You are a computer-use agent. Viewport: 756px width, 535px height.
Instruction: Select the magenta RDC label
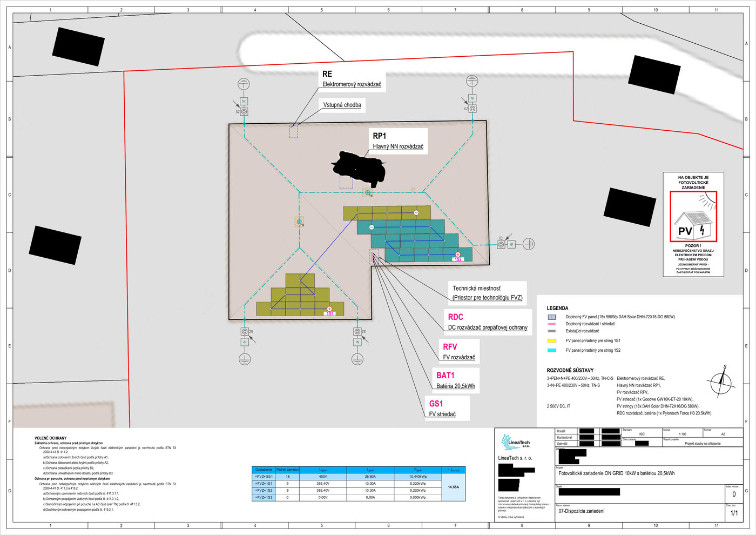(455, 317)
